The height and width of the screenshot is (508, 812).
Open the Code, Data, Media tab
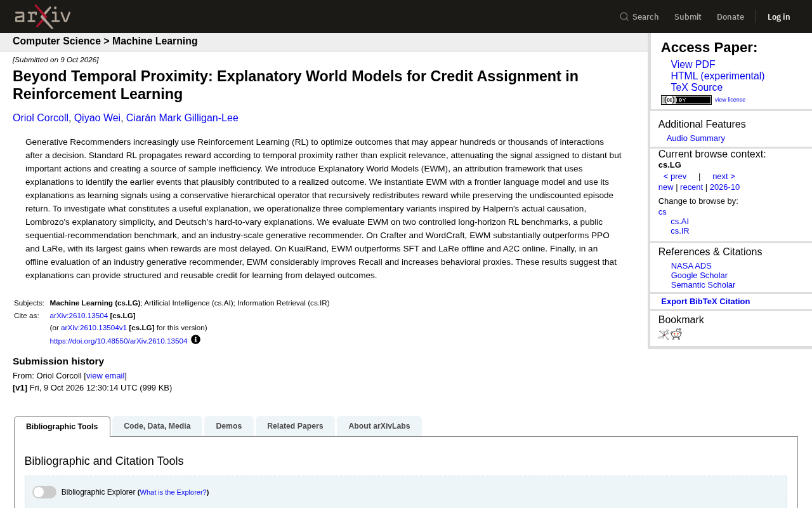[x=157, y=426]
